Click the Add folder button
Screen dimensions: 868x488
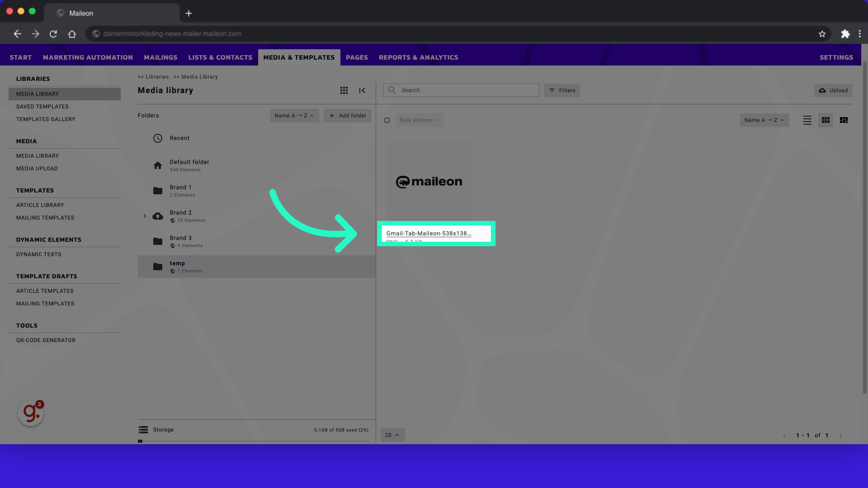click(348, 116)
